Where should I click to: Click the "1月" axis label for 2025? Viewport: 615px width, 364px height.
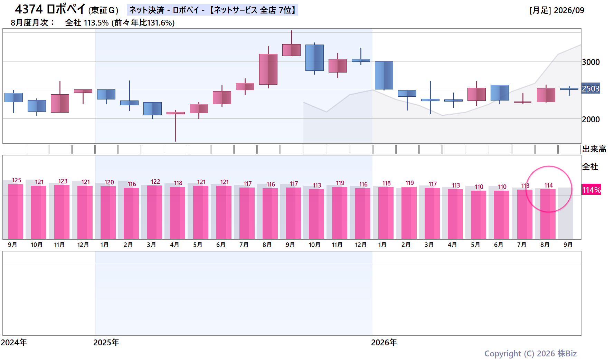104,245
